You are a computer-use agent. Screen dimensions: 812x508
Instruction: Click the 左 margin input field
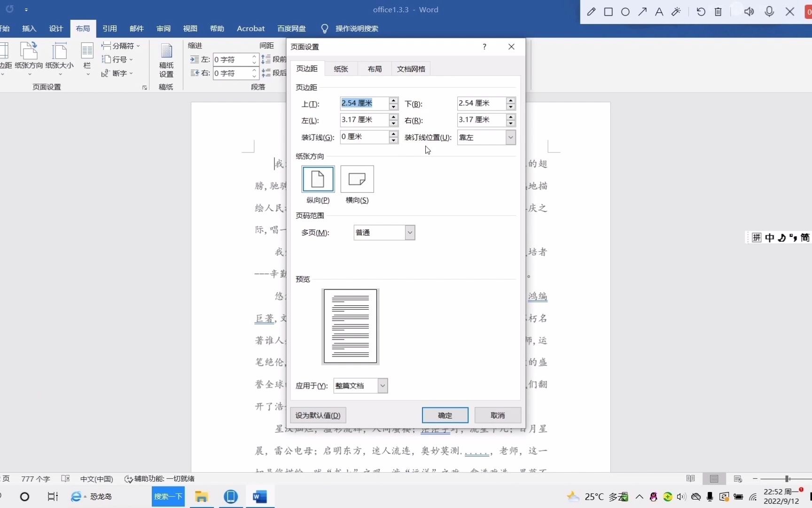[365, 120]
